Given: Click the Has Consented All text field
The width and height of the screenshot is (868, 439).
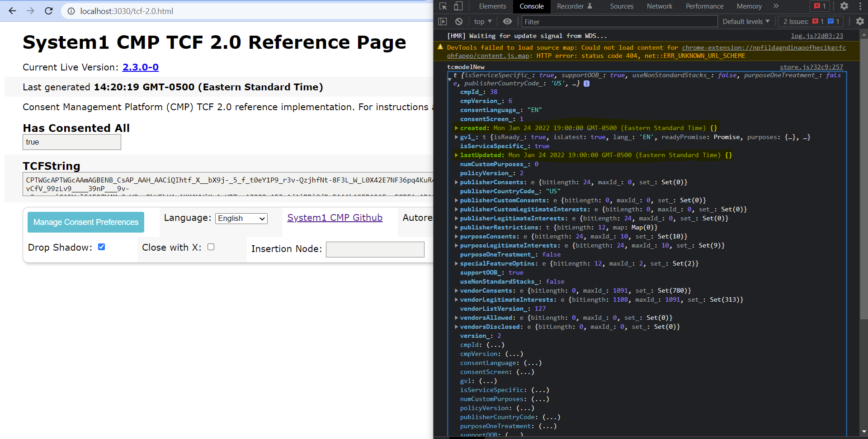Looking at the screenshot, I should click(72, 142).
